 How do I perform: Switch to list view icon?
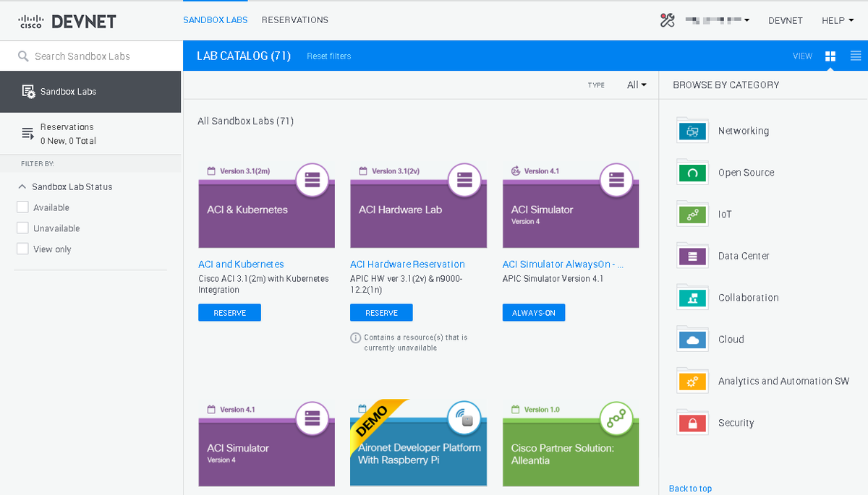point(856,56)
